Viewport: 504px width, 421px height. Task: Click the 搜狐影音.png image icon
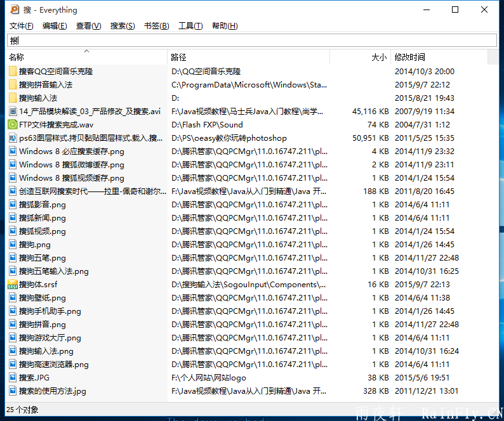pos(13,205)
